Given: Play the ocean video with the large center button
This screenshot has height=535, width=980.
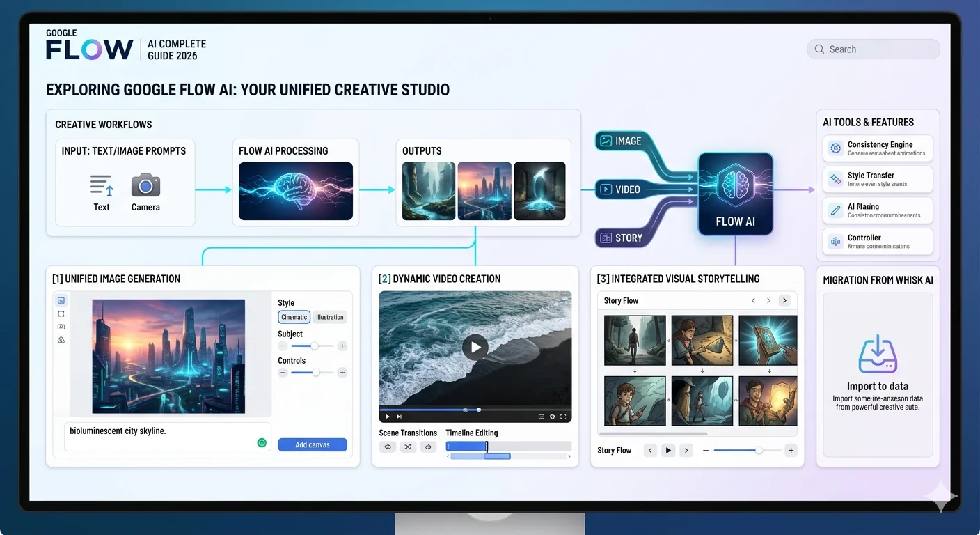Looking at the screenshot, I should [x=475, y=347].
